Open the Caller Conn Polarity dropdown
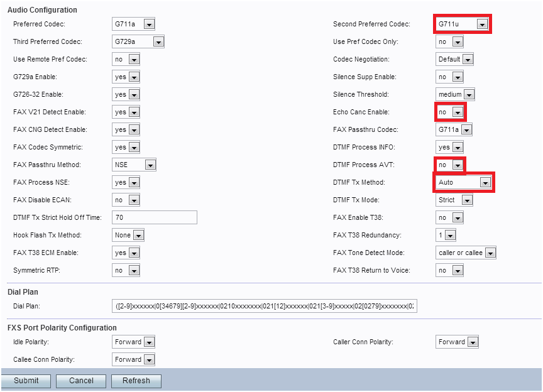Screen dimensions: 543x392 click(457, 342)
